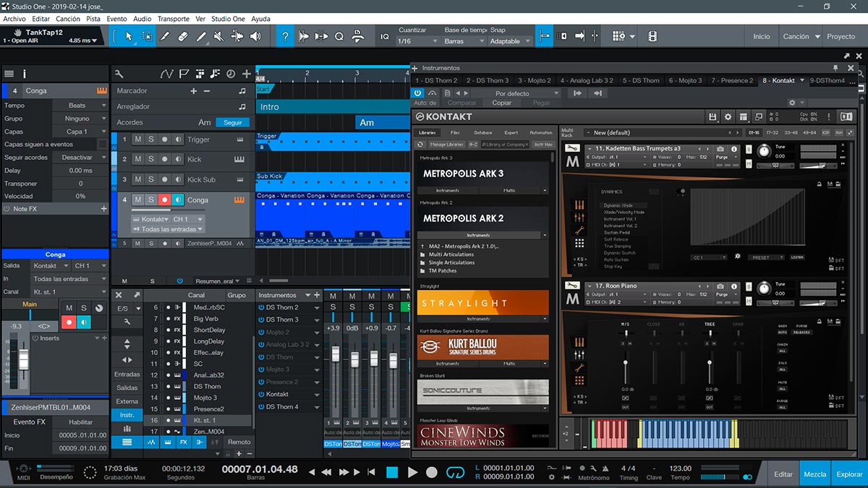Open the Ayuda menu
The width and height of the screenshot is (868, 488).
pyautogui.click(x=260, y=19)
